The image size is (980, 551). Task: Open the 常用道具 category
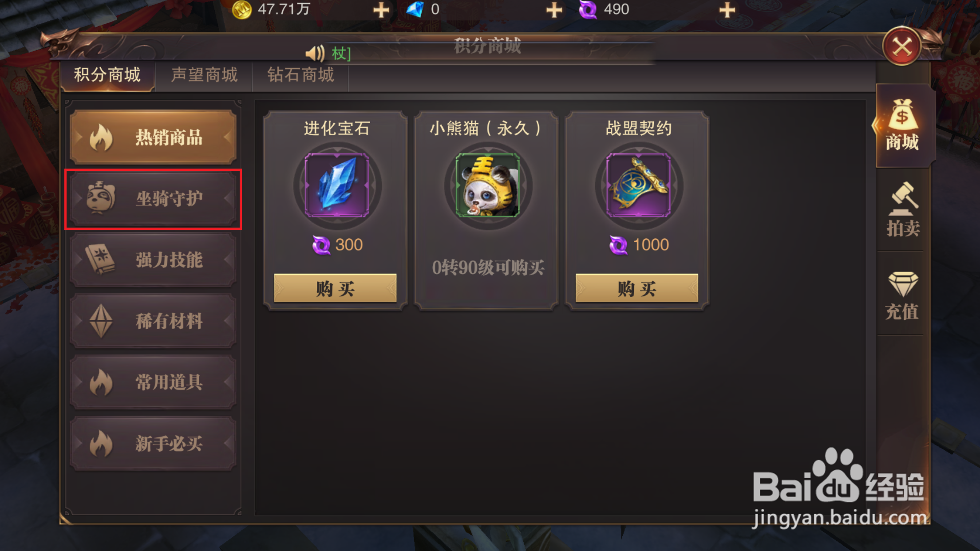coord(153,382)
